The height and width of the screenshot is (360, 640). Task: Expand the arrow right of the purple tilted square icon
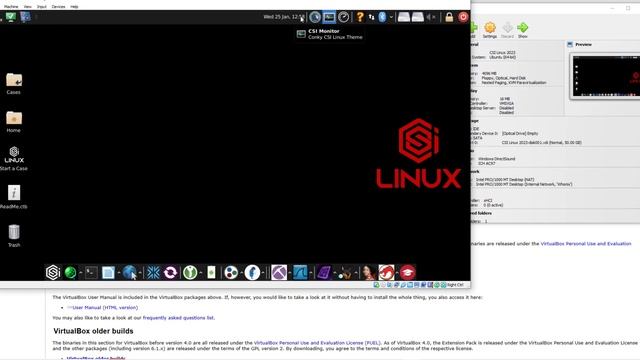pyautogui.click(x=334, y=273)
